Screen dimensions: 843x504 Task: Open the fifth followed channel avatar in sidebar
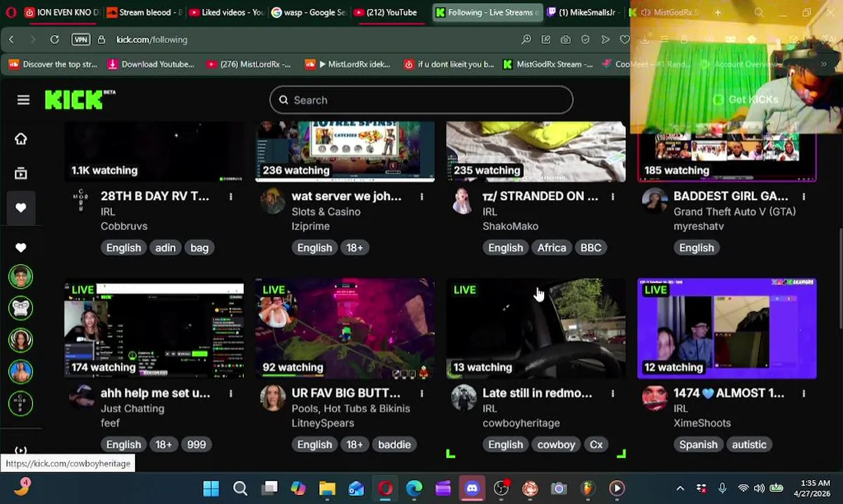21,403
